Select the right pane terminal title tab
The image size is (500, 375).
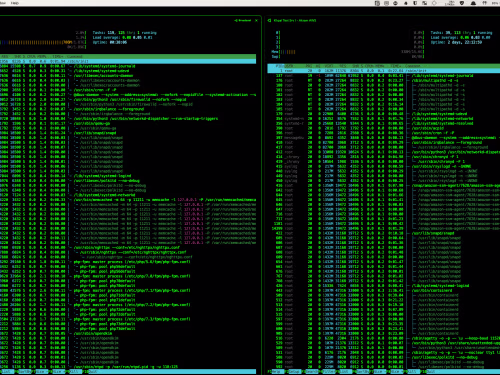coord(295,20)
